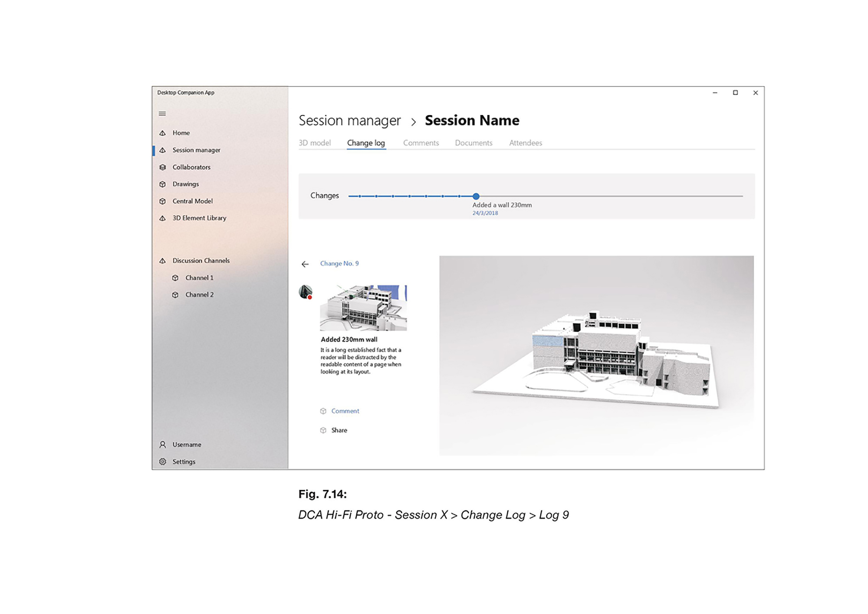
Task: Open 3D Element Library from sidebar
Action: point(199,218)
